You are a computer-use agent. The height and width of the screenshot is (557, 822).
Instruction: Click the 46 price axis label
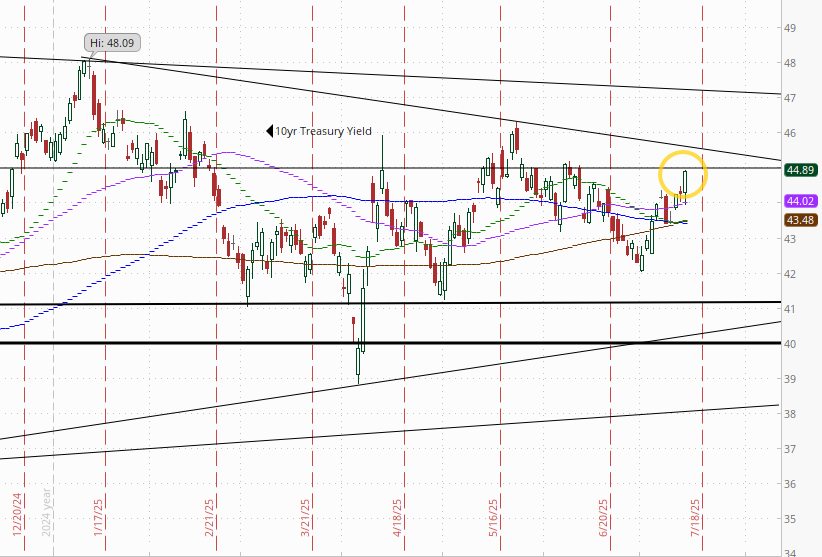tap(790, 133)
